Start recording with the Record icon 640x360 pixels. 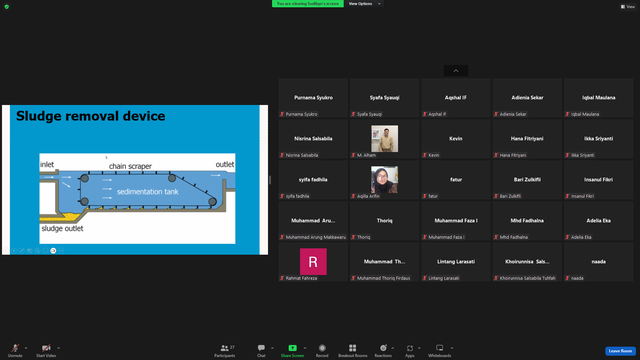tap(322, 348)
